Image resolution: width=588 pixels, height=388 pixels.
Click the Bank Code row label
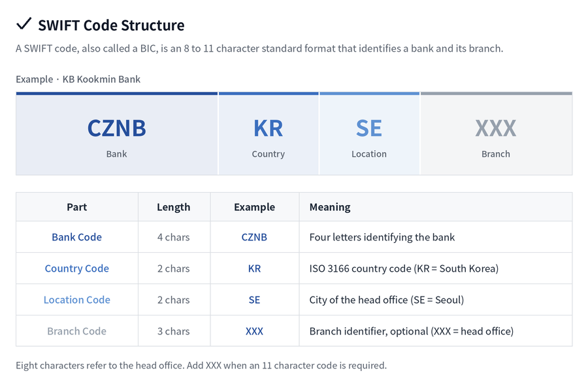point(77,237)
